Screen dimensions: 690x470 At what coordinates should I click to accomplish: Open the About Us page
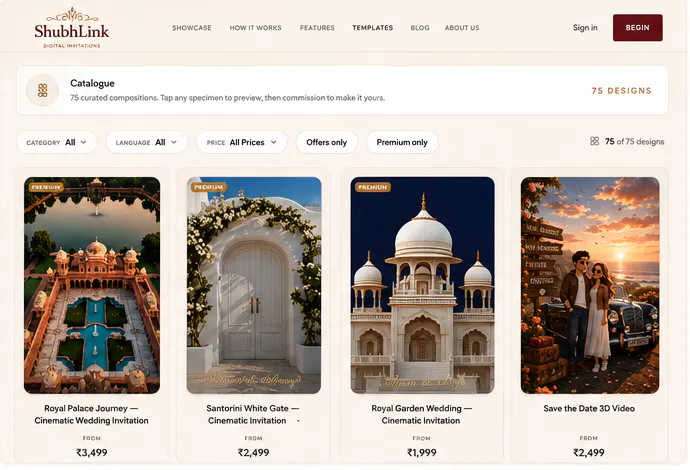(x=462, y=28)
